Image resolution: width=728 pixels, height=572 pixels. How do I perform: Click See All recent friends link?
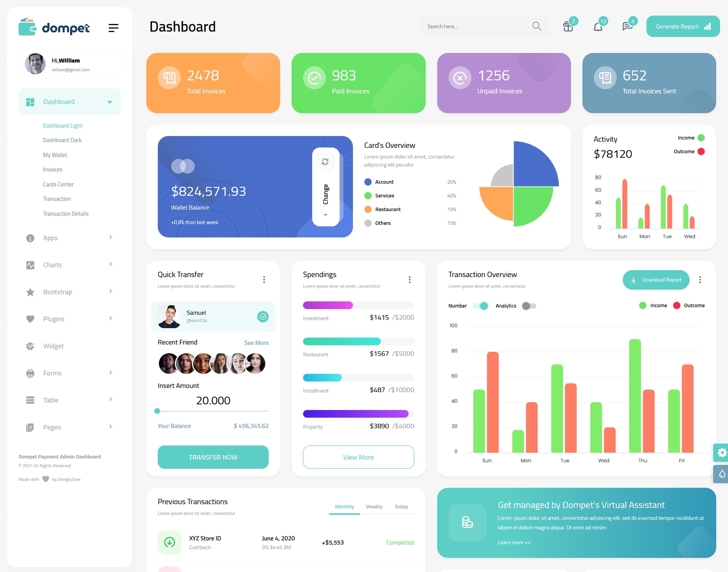(x=256, y=342)
